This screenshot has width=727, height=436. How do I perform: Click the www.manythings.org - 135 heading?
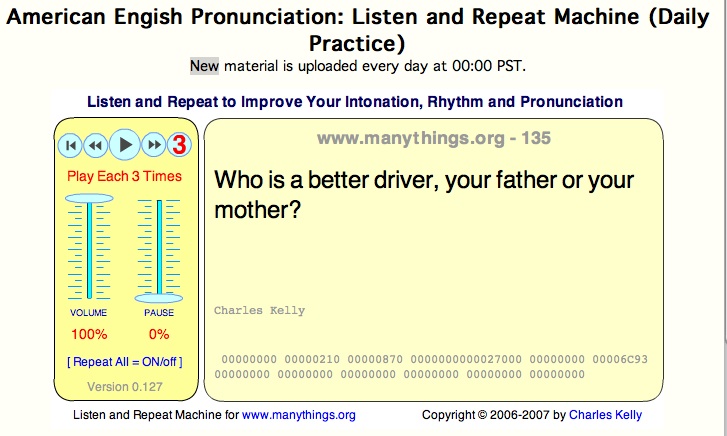tap(434, 138)
